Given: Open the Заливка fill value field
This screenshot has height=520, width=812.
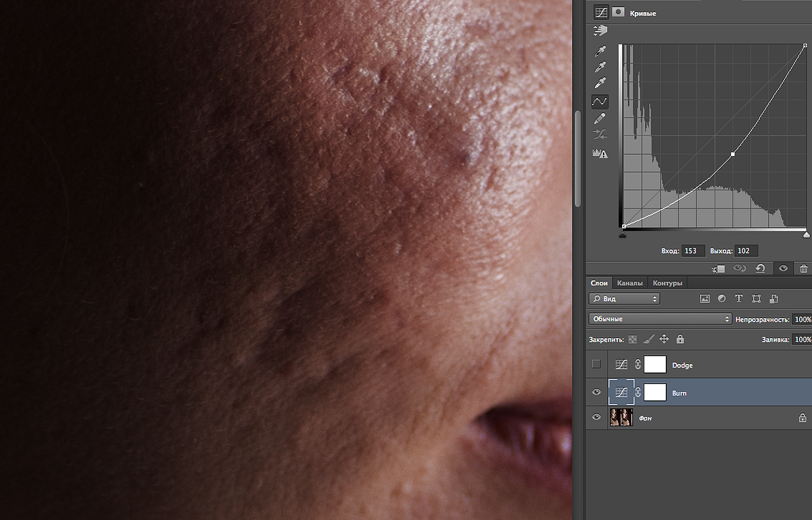Looking at the screenshot, I should pyautogui.click(x=803, y=340).
